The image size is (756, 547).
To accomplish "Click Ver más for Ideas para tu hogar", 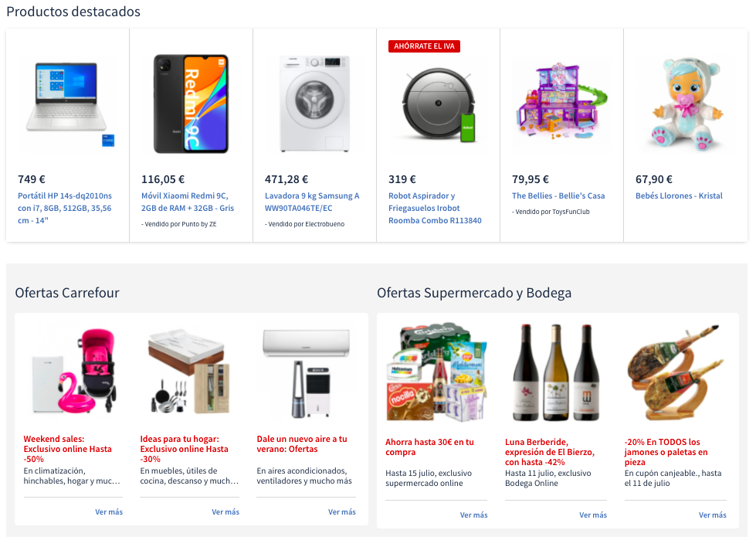I will (x=225, y=511).
